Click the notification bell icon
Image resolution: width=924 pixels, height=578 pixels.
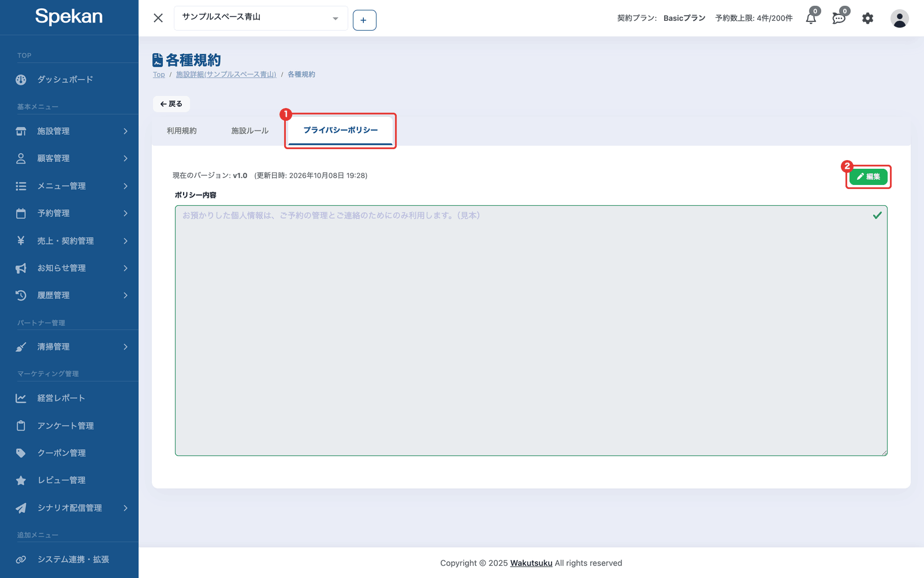tap(811, 18)
